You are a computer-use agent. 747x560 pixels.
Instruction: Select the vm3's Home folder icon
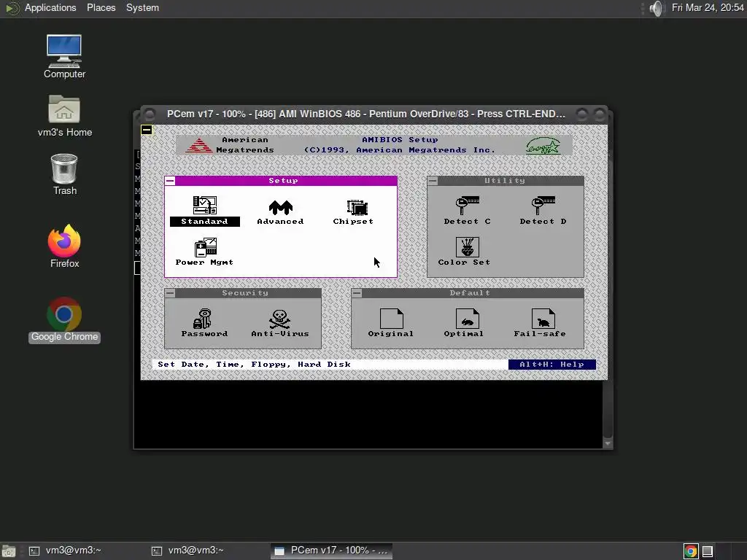tap(65, 116)
